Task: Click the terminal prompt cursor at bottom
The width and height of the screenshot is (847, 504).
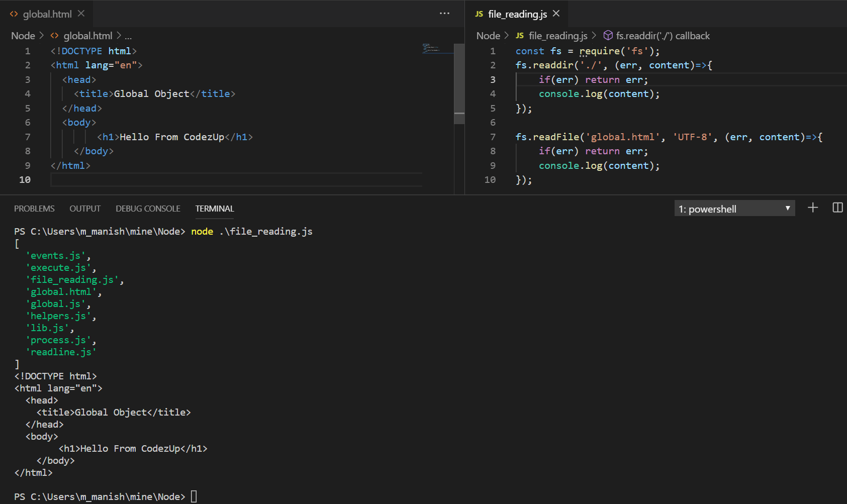Action: [x=194, y=496]
